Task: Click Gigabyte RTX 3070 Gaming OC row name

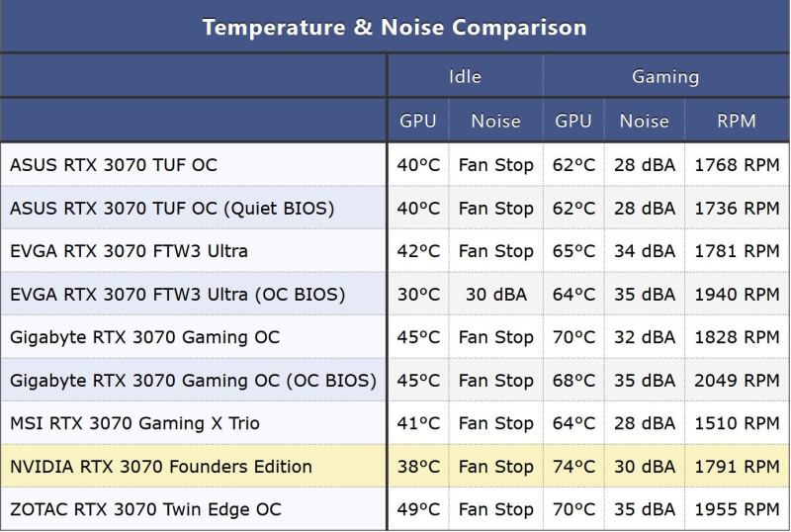Action: [x=144, y=337]
